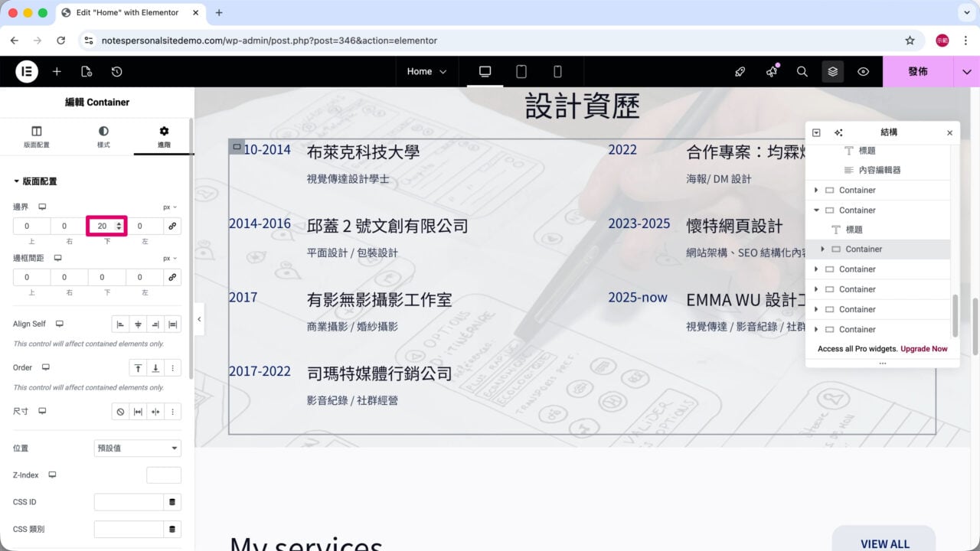The width and height of the screenshot is (980, 551).
Task: Click responsive device icon beside 邊界
Action: [x=43, y=207]
